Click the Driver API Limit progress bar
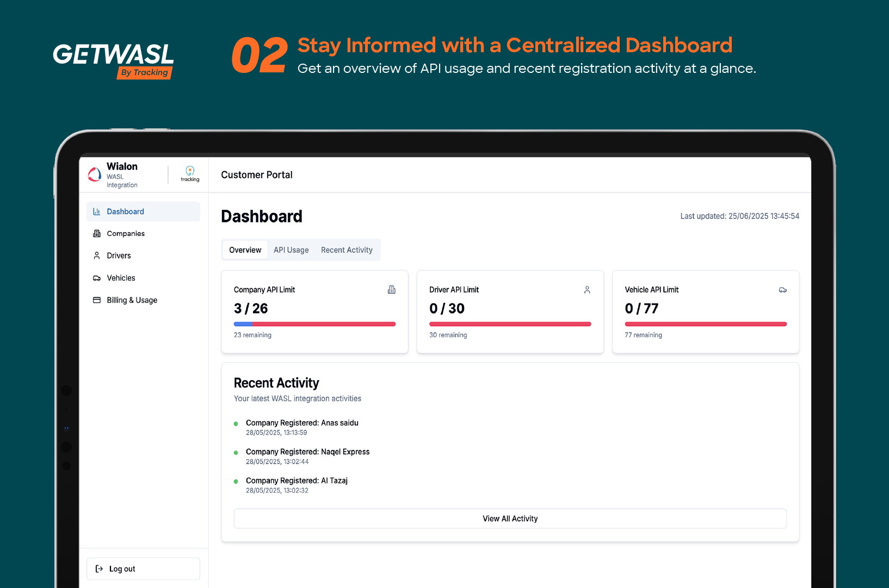889x588 pixels. (x=510, y=324)
